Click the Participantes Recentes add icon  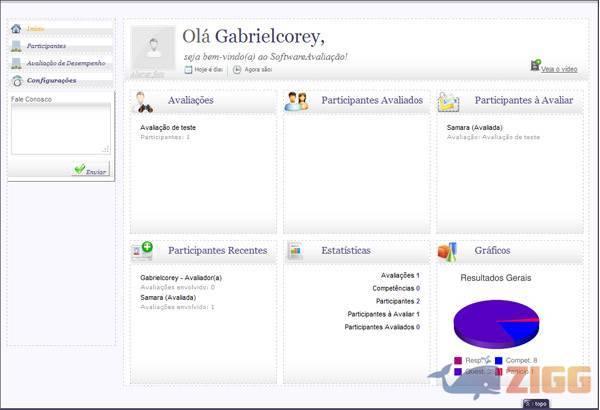coord(142,251)
